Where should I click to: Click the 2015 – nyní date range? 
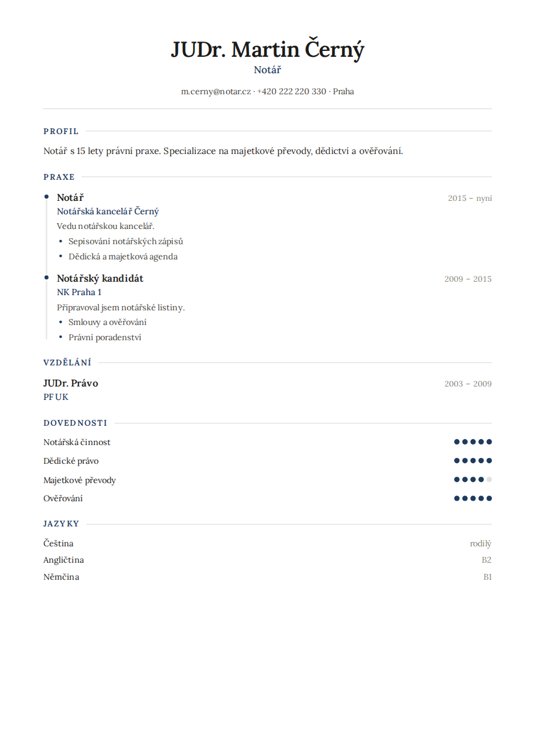coord(470,198)
